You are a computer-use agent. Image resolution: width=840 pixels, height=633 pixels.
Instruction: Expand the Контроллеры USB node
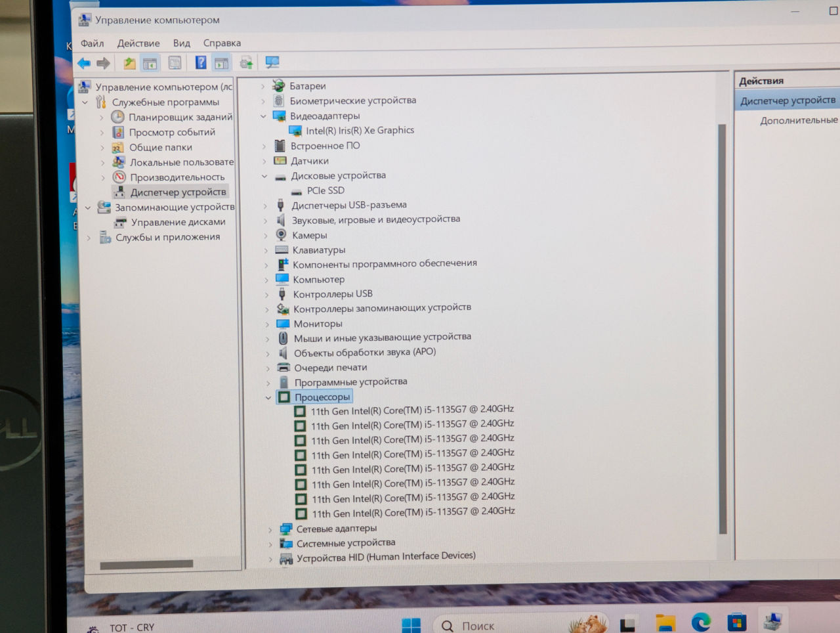(x=266, y=295)
